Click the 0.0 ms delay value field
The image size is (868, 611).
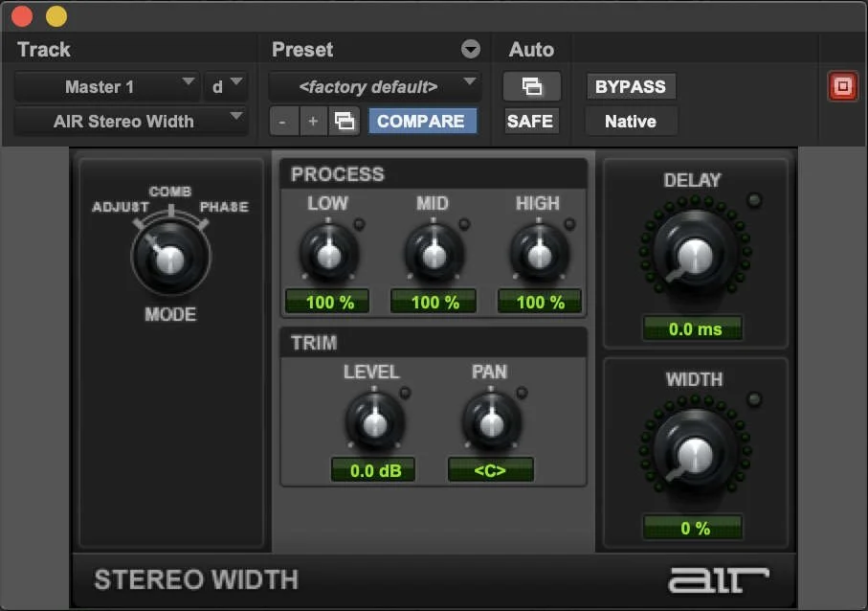pyautogui.click(x=693, y=328)
